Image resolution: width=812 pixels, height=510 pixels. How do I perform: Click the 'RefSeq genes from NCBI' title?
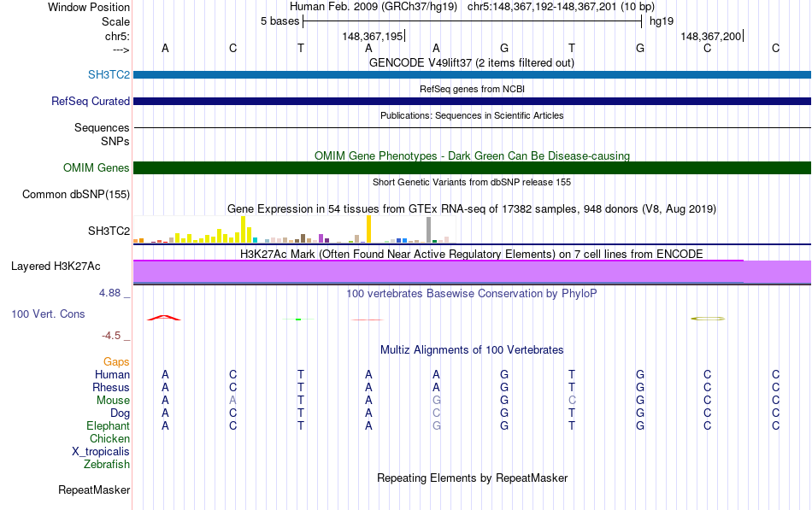[x=472, y=89]
